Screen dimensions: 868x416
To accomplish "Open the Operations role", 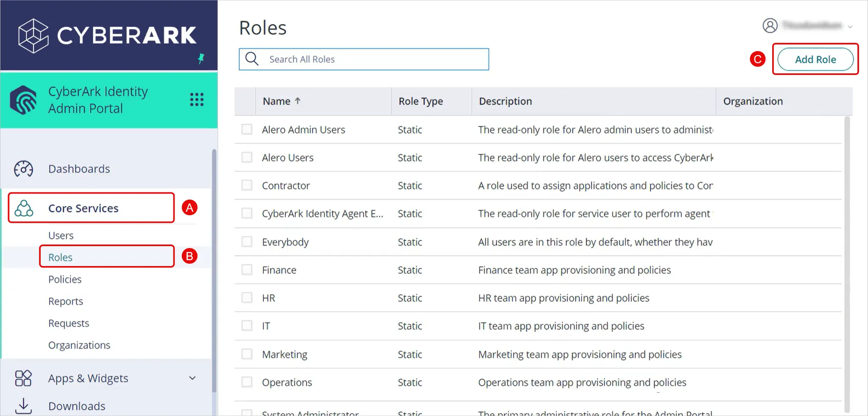I will point(287,382).
